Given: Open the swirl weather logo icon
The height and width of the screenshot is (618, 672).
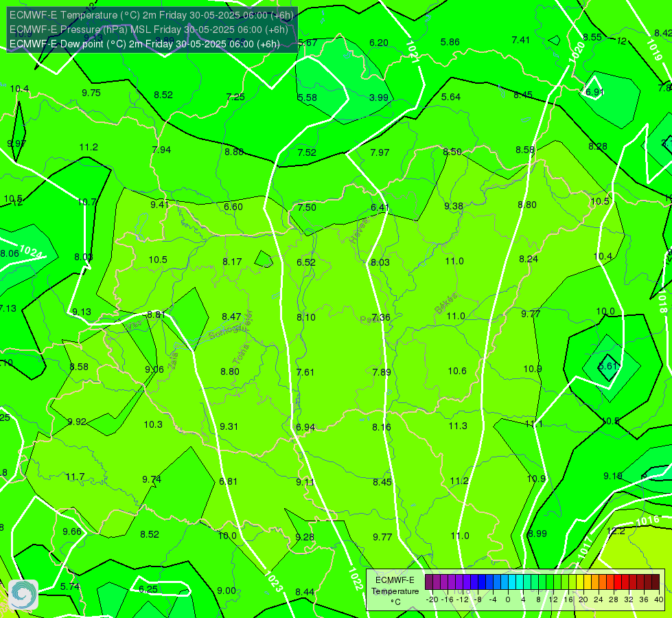Looking at the screenshot, I should [23, 595].
